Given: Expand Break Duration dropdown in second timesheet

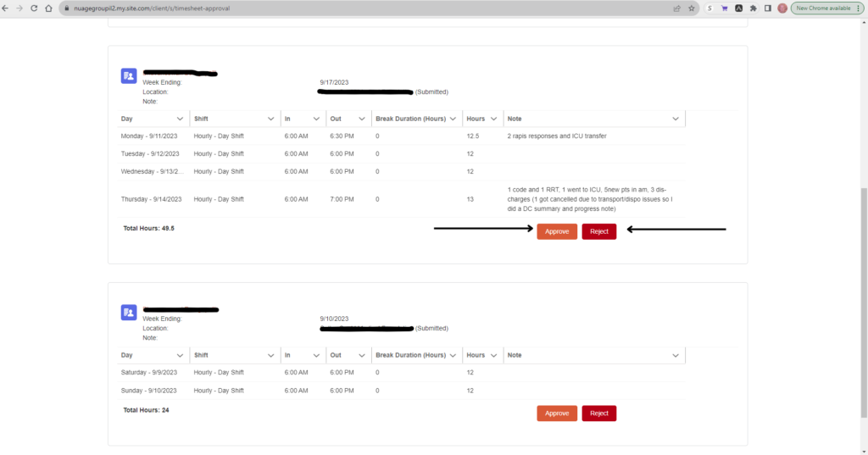Looking at the screenshot, I should click(453, 355).
